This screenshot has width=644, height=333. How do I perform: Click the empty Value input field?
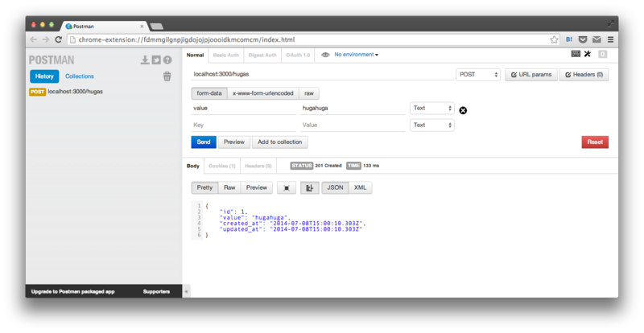tap(353, 125)
